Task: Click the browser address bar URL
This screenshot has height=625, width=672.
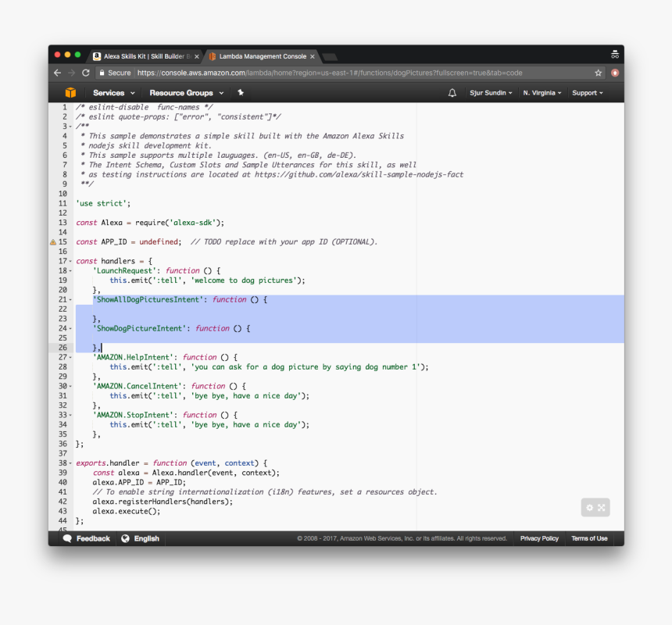Action: 330,73
